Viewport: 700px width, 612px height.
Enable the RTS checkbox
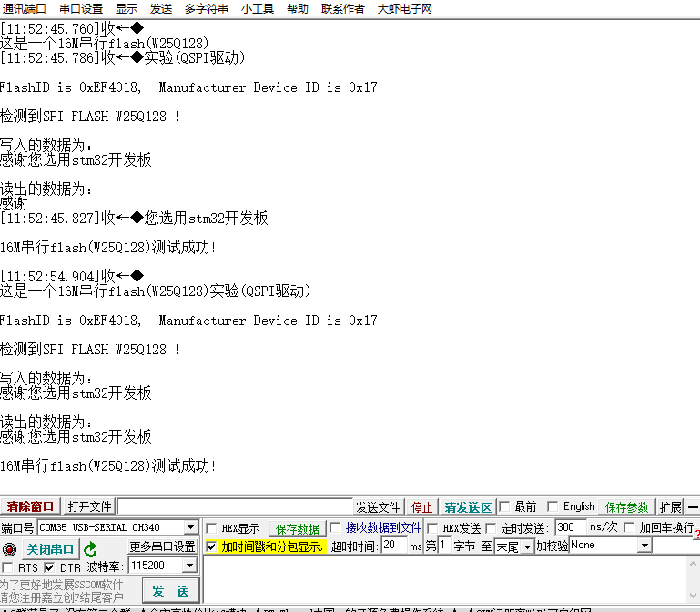tap(8, 567)
